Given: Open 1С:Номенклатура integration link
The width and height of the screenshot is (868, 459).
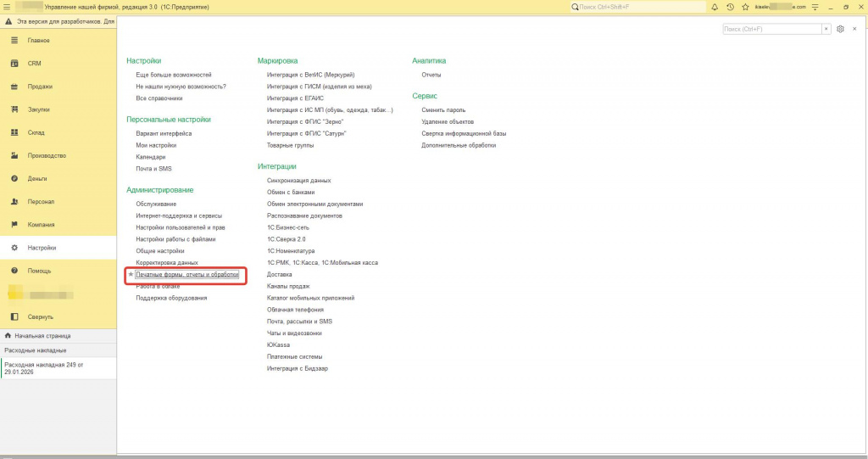Looking at the screenshot, I should tap(291, 251).
